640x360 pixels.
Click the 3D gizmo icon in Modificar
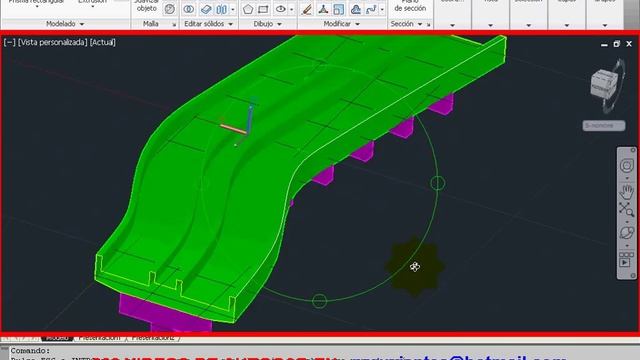[323, 9]
